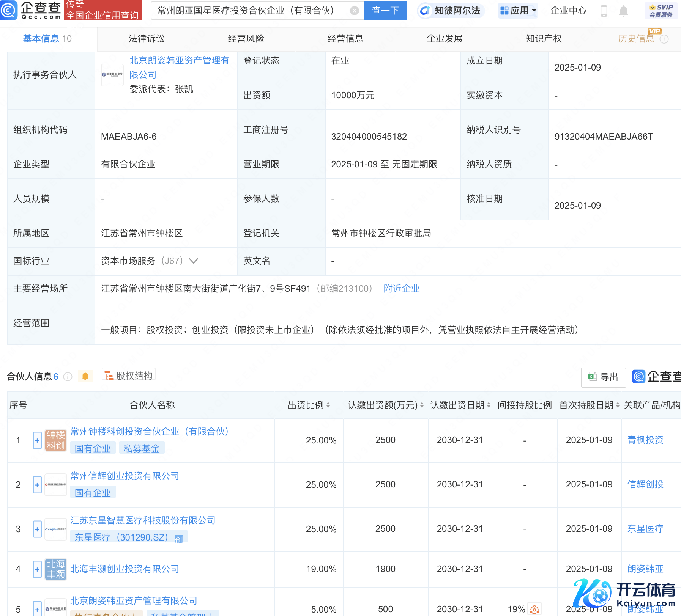Click info icon beside 合伙人信息
Screen dimensions: 681x616
(x=68, y=377)
